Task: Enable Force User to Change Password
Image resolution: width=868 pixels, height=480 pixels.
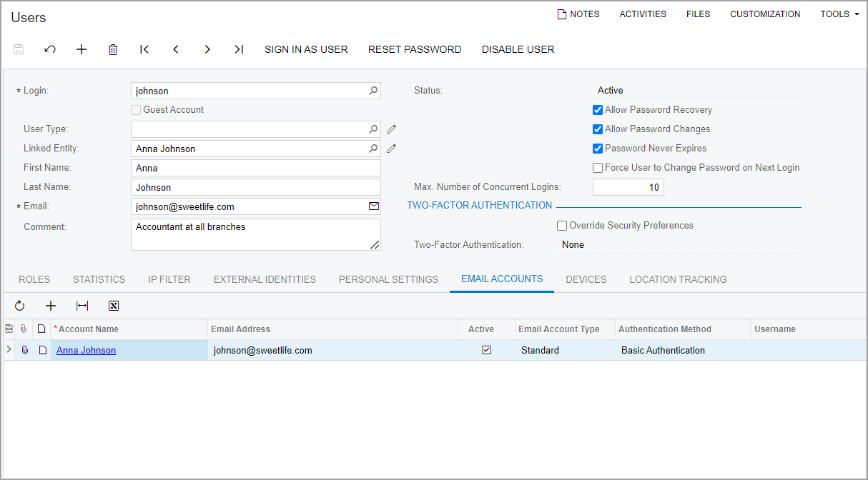Action: [598, 168]
